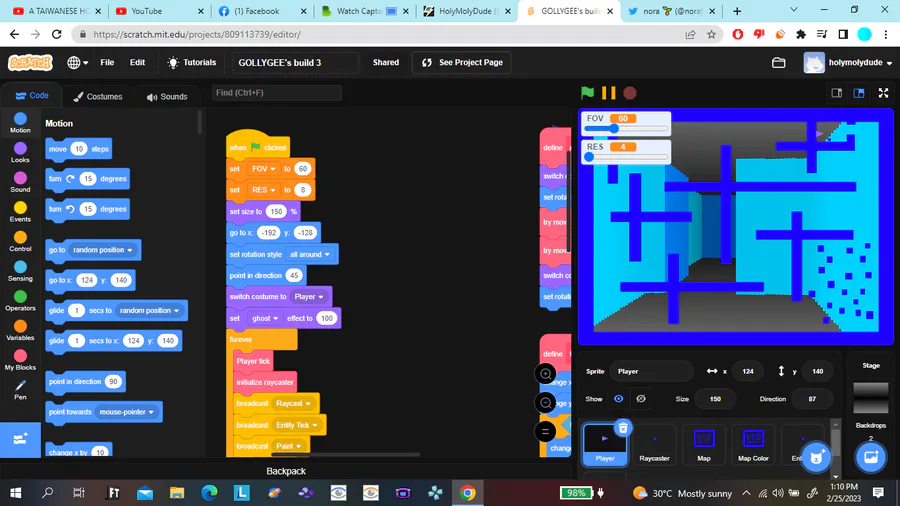900x506 pixels.
Task: Open Tutorials
Action: click(x=192, y=63)
